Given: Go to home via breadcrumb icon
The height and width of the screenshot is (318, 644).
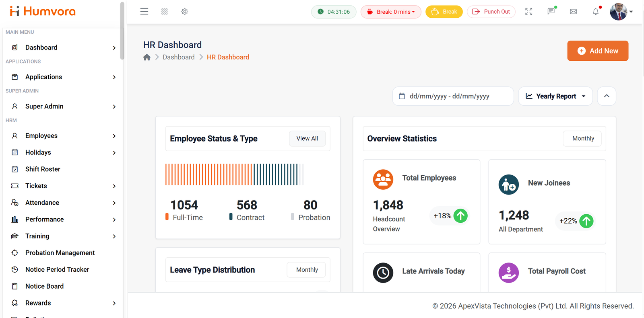Looking at the screenshot, I should click(x=147, y=57).
